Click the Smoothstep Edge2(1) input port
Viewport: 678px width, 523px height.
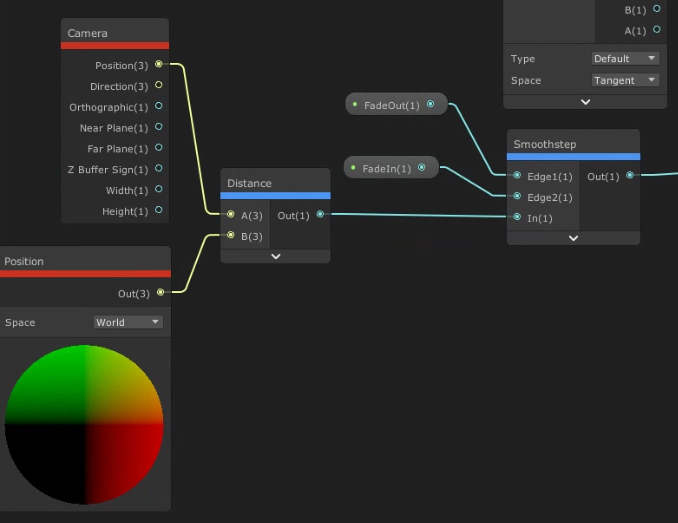(x=517, y=196)
